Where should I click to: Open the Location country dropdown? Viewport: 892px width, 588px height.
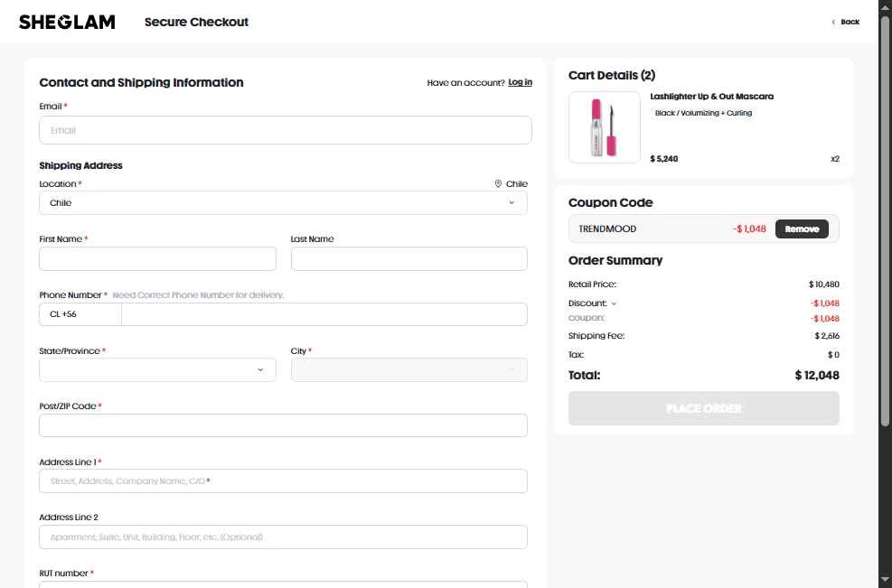pos(283,203)
